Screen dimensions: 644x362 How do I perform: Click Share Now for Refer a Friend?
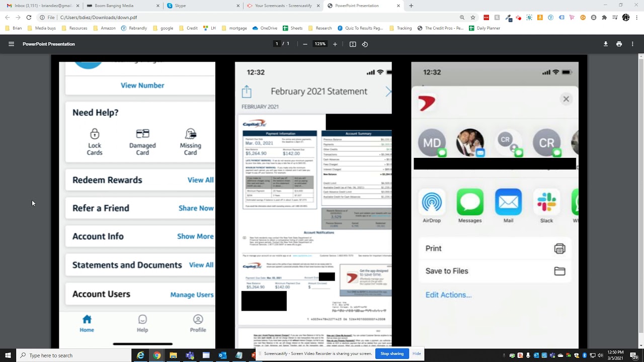coord(196,208)
